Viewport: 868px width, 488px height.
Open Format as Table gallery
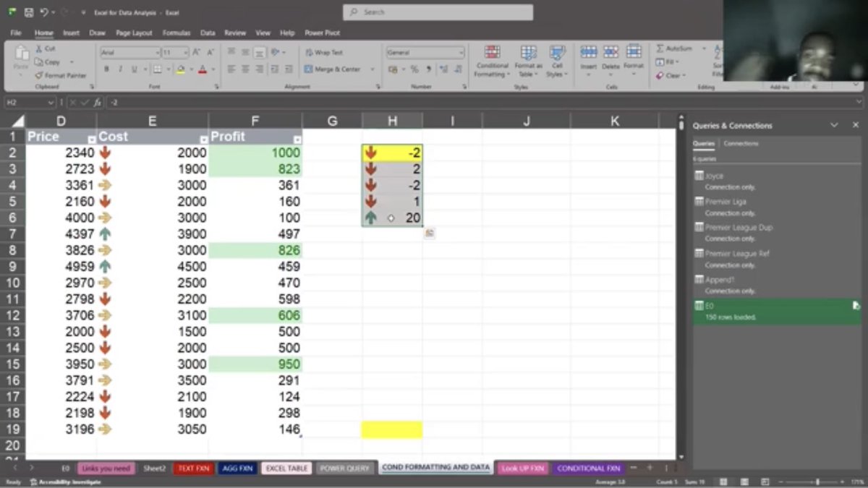tap(528, 61)
